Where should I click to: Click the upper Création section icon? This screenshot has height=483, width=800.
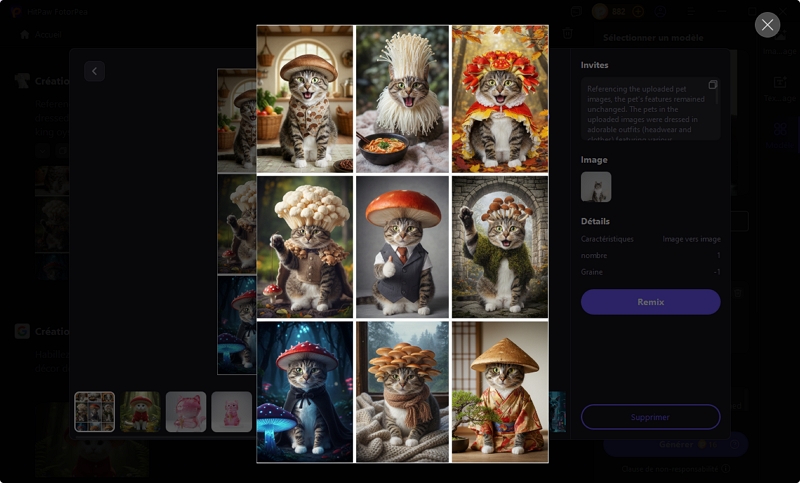click(22, 80)
